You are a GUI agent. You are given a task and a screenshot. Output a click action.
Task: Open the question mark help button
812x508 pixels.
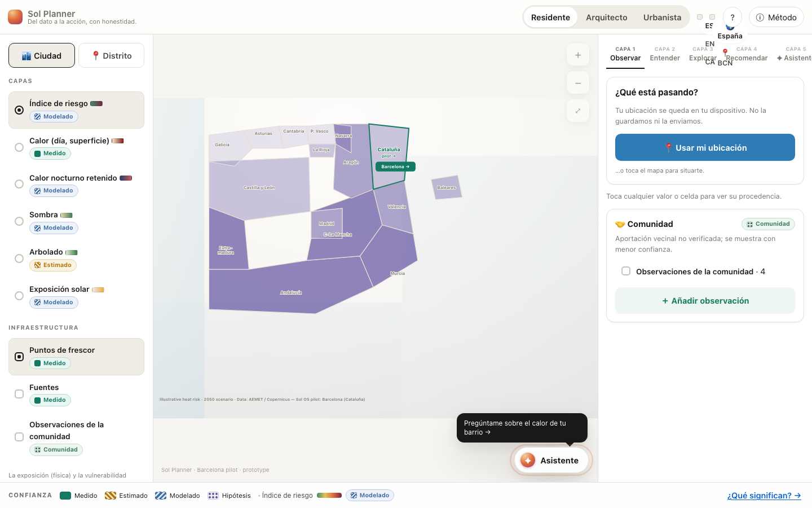(x=732, y=17)
